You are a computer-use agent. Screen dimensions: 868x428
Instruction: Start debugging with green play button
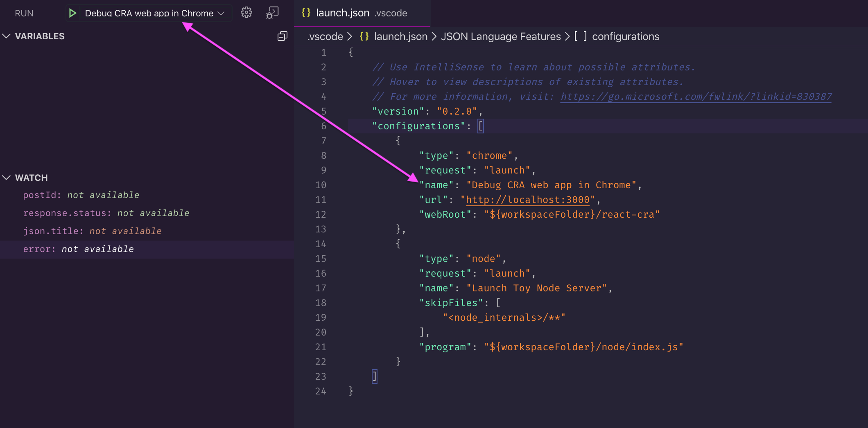(72, 13)
